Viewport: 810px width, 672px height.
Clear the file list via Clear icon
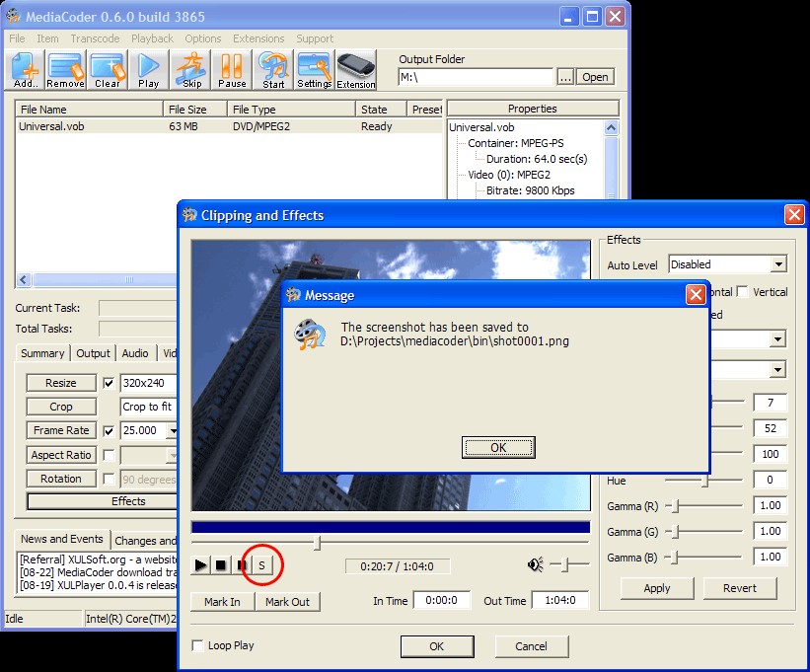point(107,69)
